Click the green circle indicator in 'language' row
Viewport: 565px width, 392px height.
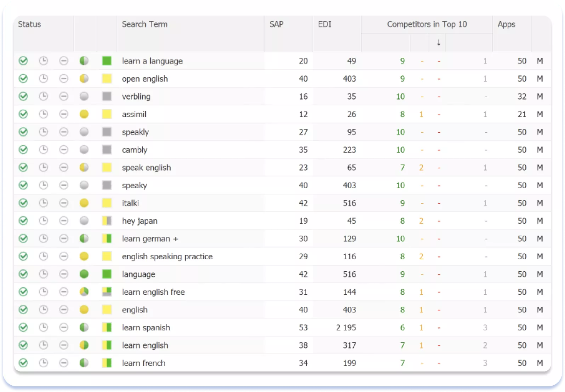tap(84, 274)
